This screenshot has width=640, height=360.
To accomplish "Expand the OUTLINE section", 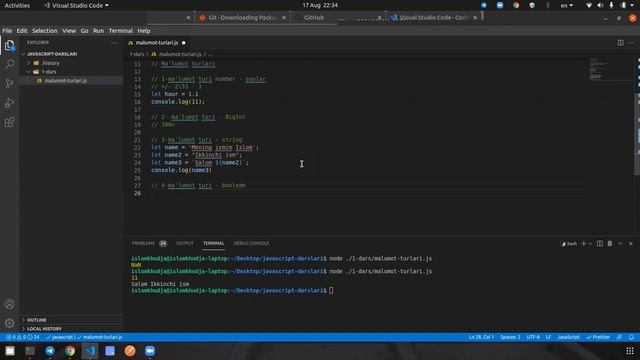I will 36,320.
